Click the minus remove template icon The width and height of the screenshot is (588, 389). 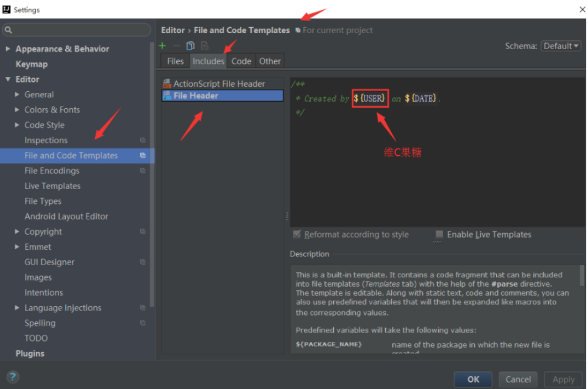pyautogui.click(x=176, y=46)
